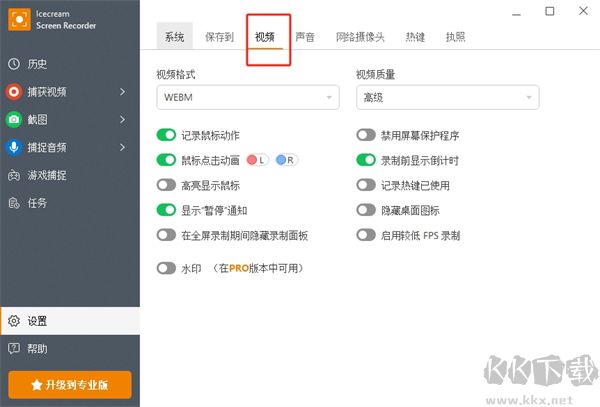
Task: Enable the highlight mouse toggle
Action: click(166, 185)
